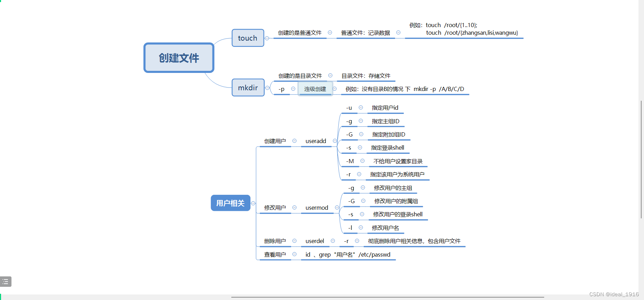Collapse branch after 连级创建
Viewport: 644px width, 300px height.
tap(335, 89)
